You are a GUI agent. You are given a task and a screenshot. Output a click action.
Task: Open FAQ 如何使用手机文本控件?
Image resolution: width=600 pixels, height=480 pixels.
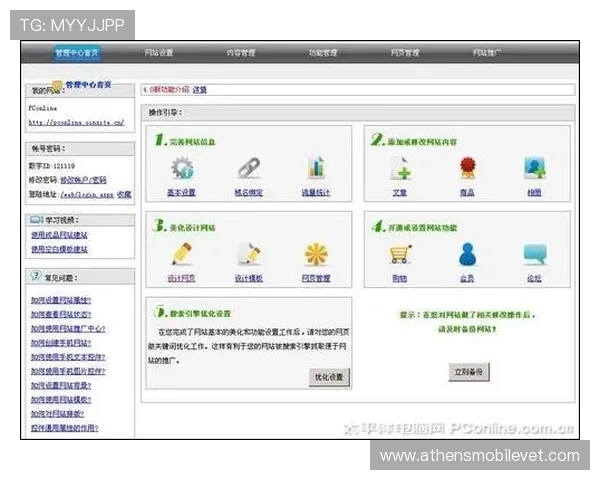click(x=68, y=357)
